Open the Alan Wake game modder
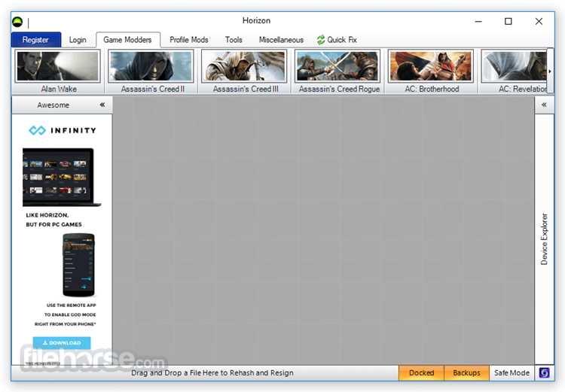565x392 pixels. click(x=58, y=71)
